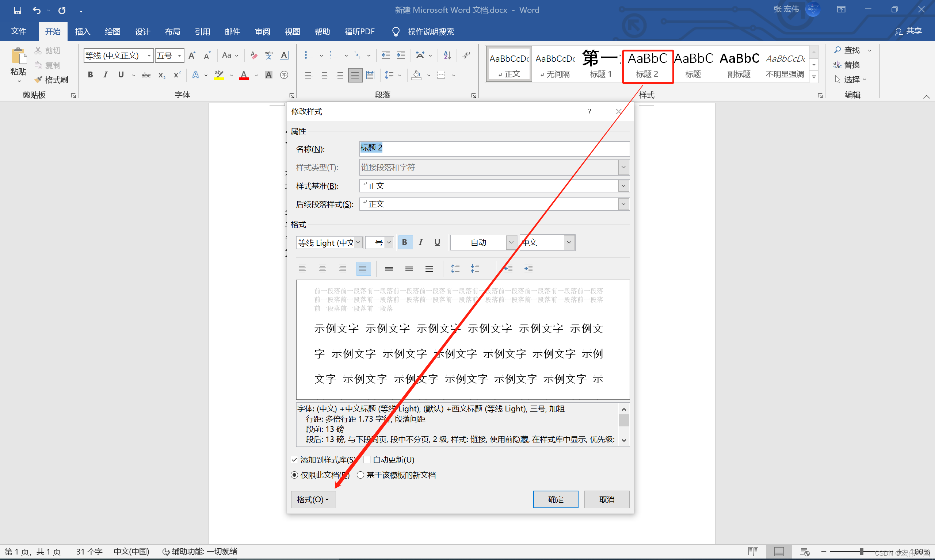Click Italic button in Modify Style dialog
935x560 pixels.
(420, 242)
